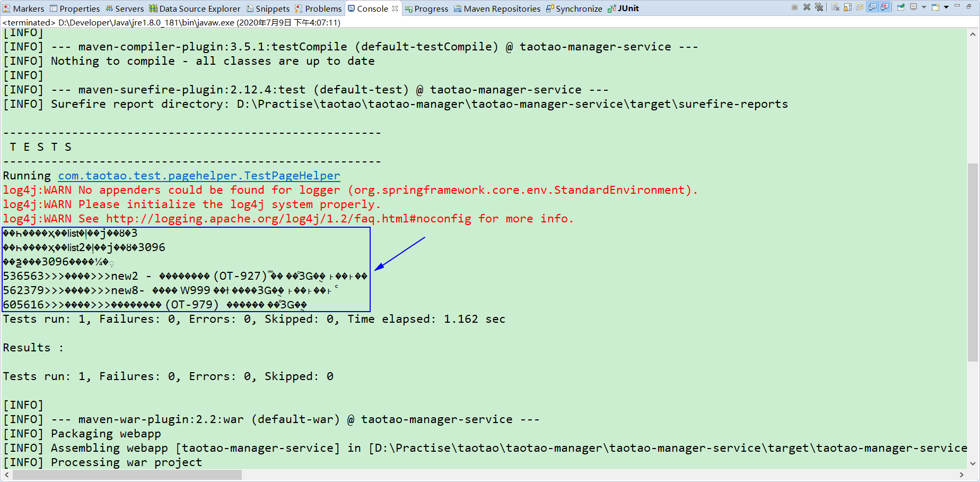
Task: Open the com.taotao.test.pagehelper.TestPageHelper link
Action: point(199,176)
